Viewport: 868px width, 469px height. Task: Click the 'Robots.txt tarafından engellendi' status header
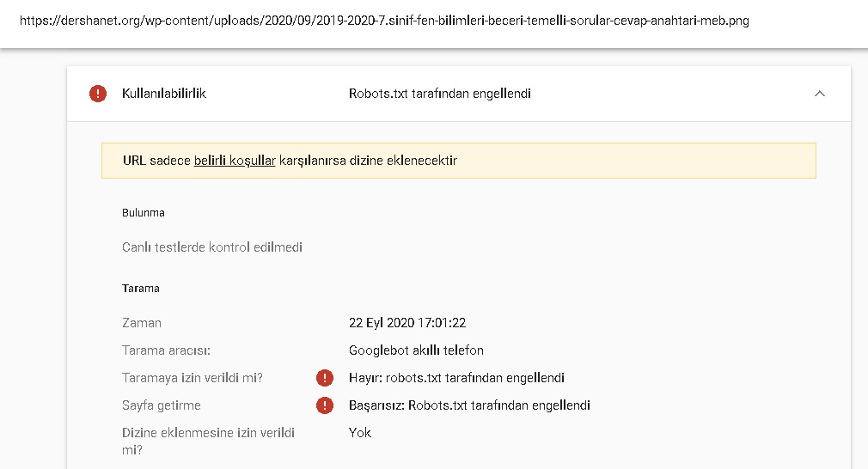pyautogui.click(x=439, y=94)
